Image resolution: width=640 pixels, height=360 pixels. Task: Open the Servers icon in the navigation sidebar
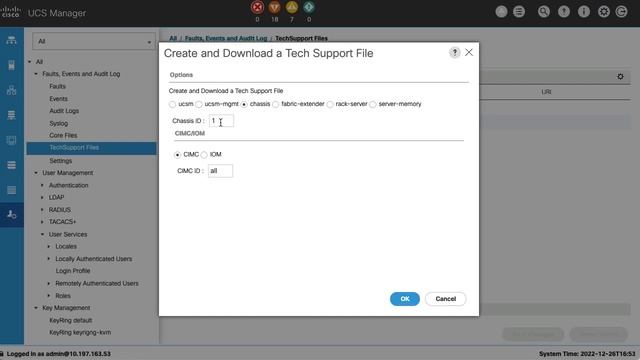11,65
